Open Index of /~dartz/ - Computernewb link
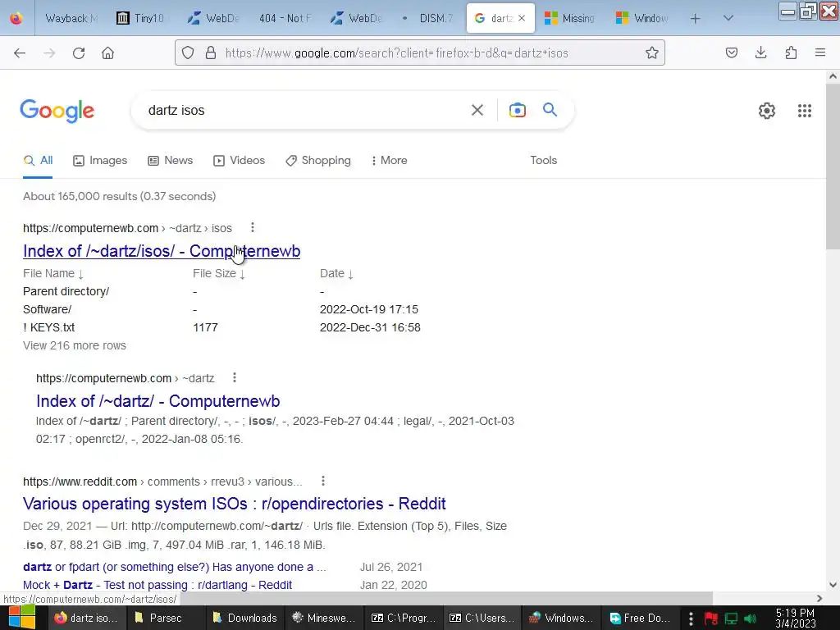The height and width of the screenshot is (630, 840). 158,401
